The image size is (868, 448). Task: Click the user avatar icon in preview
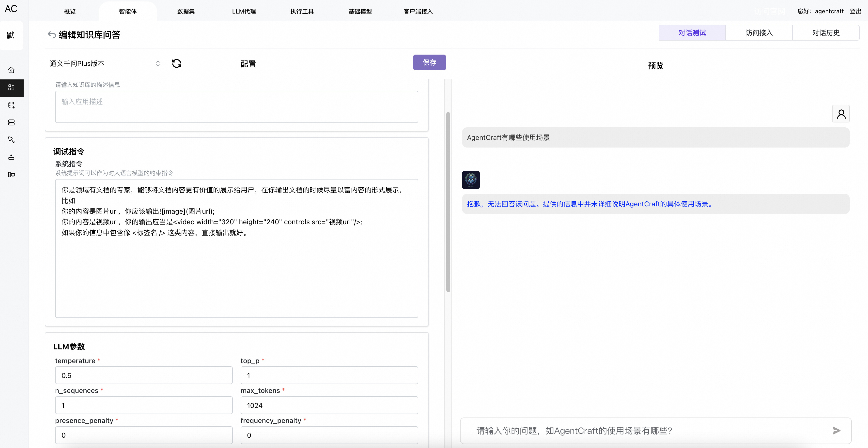pos(841,114)
